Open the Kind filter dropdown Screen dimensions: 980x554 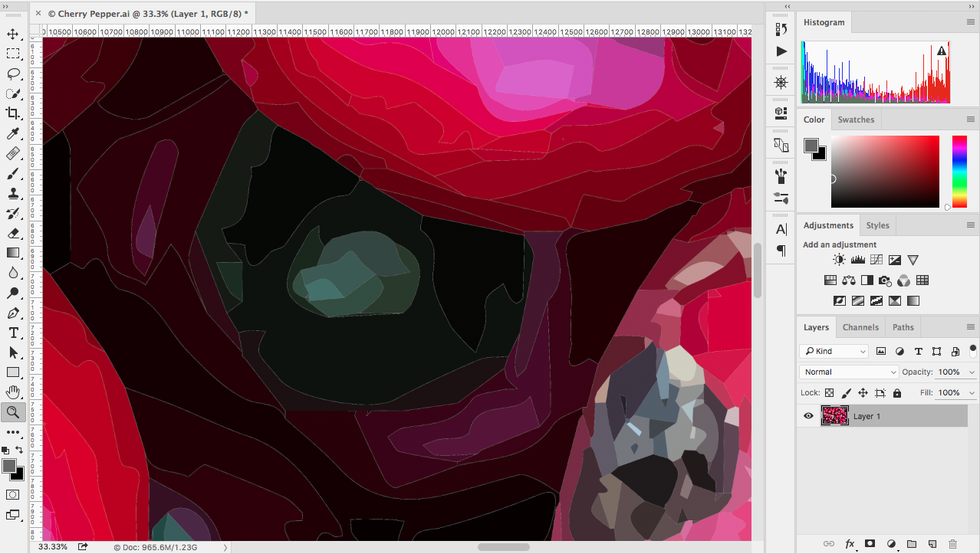tap(834, 351)
